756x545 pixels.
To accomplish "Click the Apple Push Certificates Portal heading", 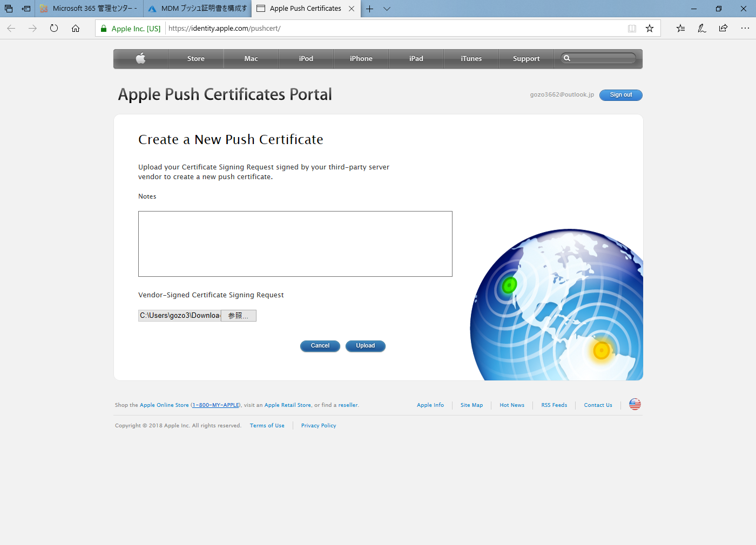I will point(225,95).
